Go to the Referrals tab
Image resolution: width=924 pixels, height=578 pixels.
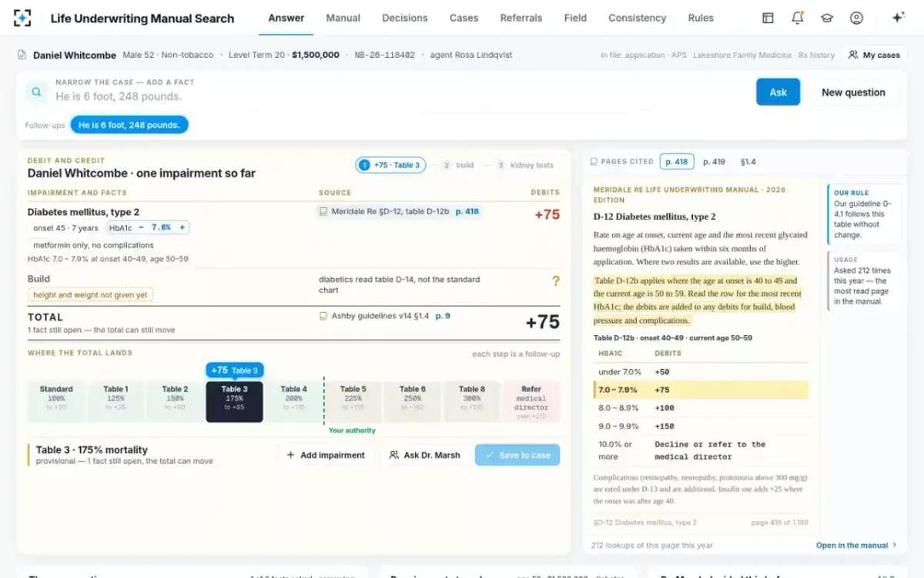pos(521,18)
